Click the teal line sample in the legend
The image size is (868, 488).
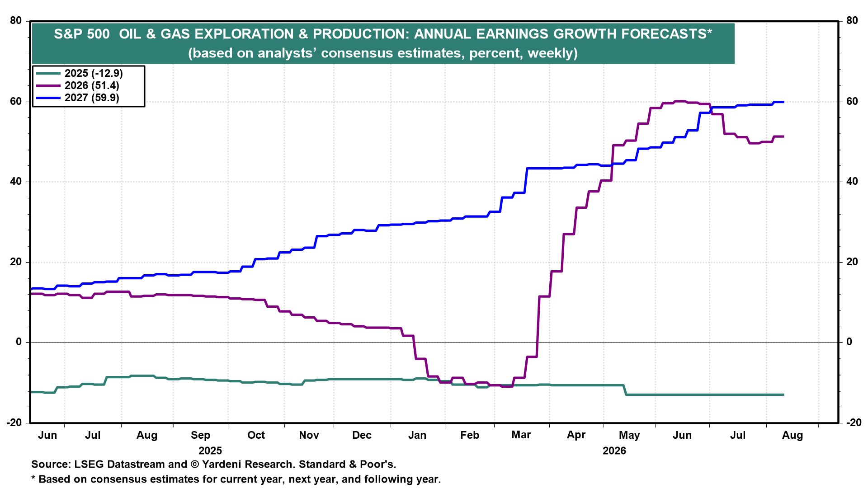point(48,73)
